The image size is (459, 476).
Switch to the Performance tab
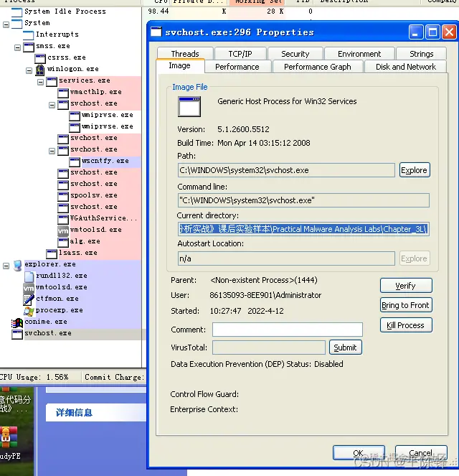point(237,67)
